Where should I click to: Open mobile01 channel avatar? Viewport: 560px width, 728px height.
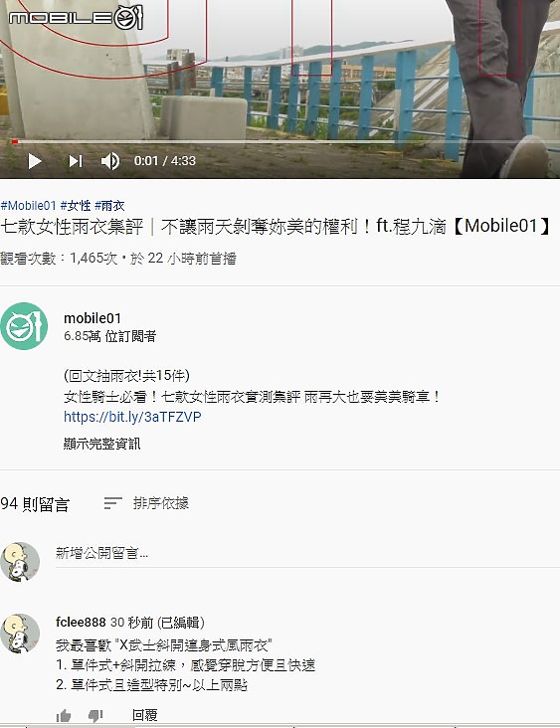point(24,326)
